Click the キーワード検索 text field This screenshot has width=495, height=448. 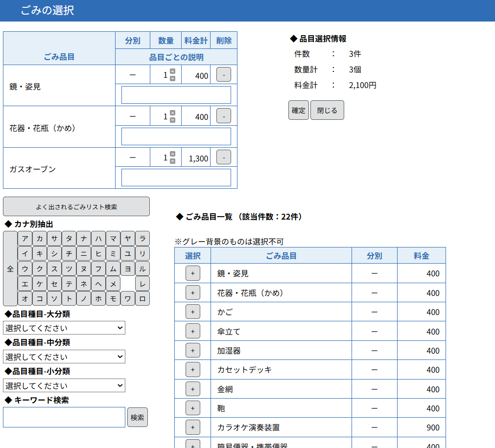click(x=64, y=417)
